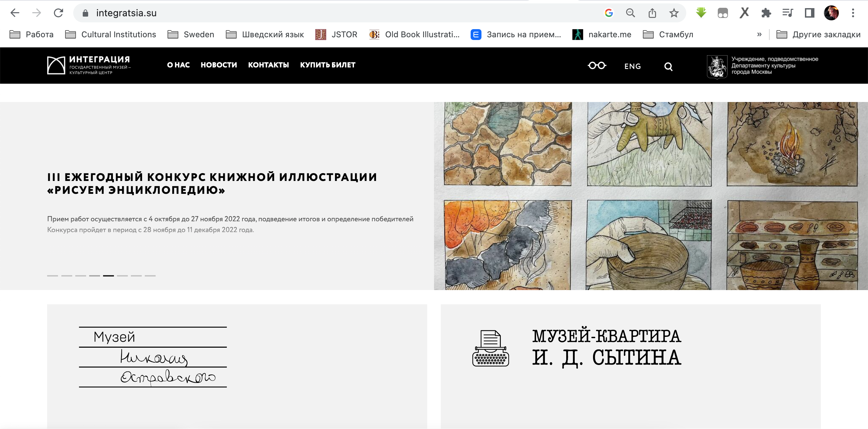The image size is (868, 429).
Task: Open the О НАС menu item
Action: (x=178, y=65)
